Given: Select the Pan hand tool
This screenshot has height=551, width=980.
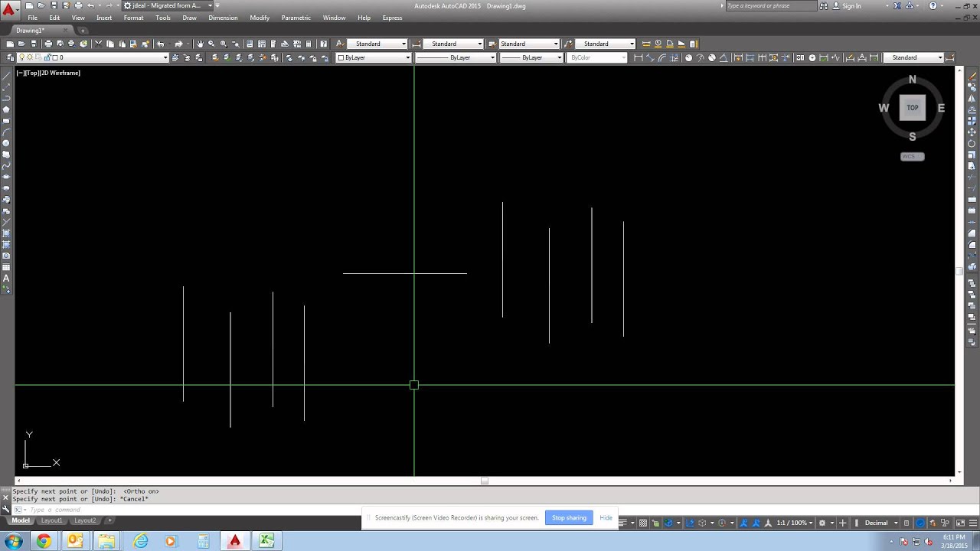Looking at the screenshot, I should 200,44.
